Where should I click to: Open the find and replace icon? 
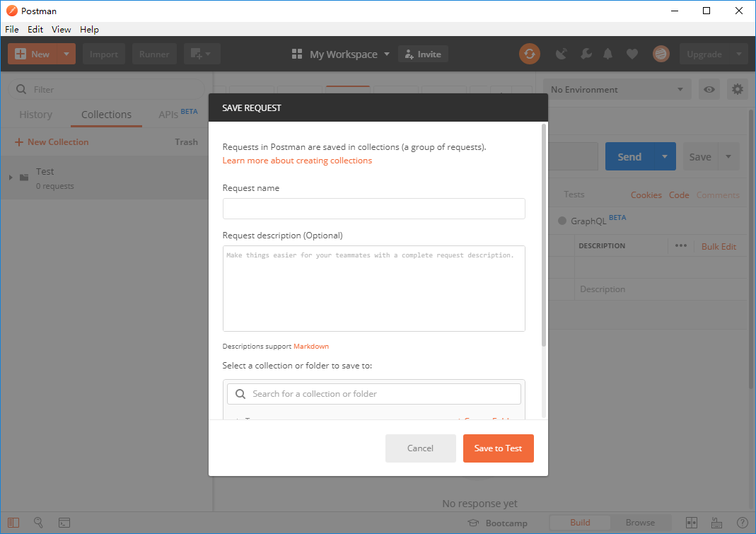pos(39,523)
